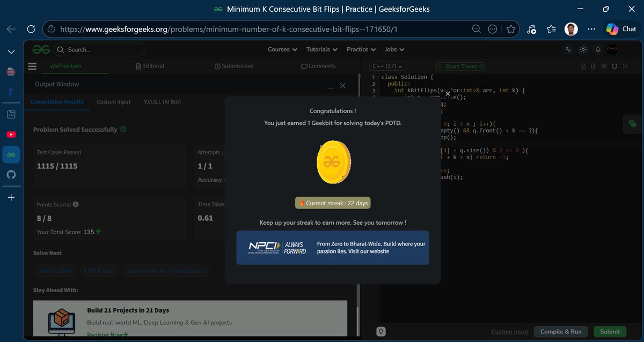Switch to the Editorial tab
644x342 pixels.
pyautogui.click(x=150, y=66)
